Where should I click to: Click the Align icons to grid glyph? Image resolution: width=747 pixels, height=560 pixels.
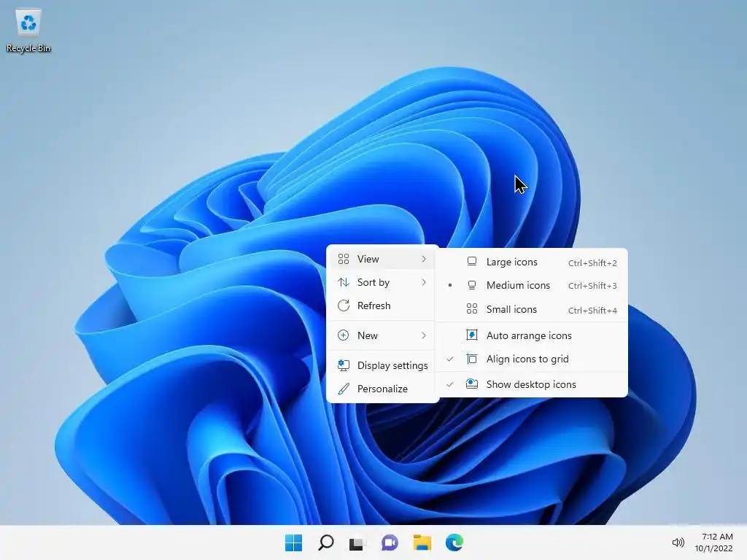472,359
